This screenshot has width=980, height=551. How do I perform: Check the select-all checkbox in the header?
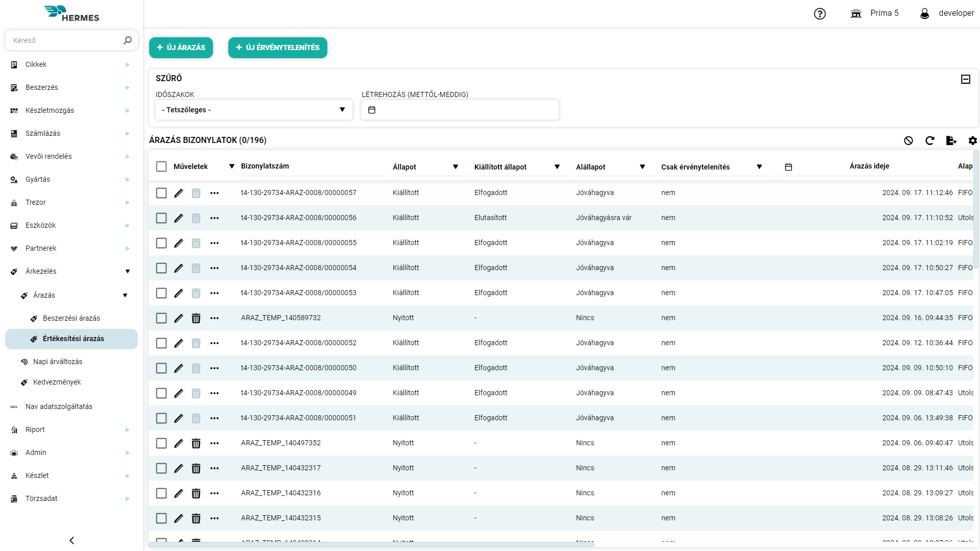[x=161, y=166]
